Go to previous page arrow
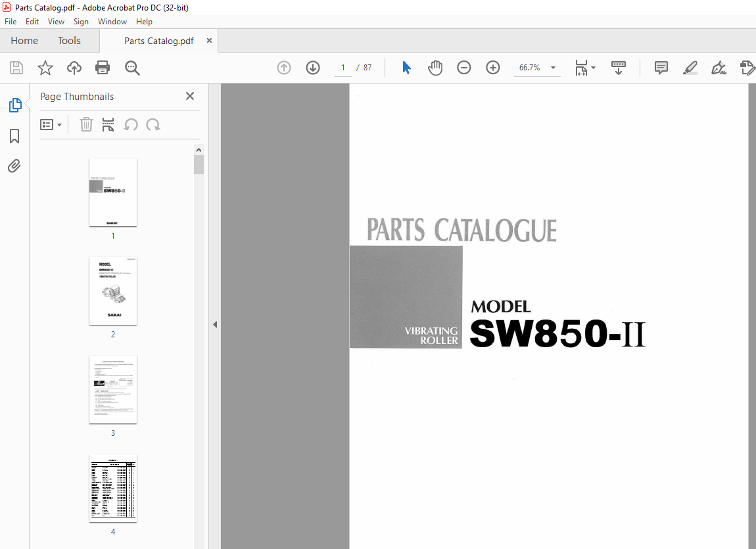The height and width of the screenshot is (549, 756). [x=284, y=68]
